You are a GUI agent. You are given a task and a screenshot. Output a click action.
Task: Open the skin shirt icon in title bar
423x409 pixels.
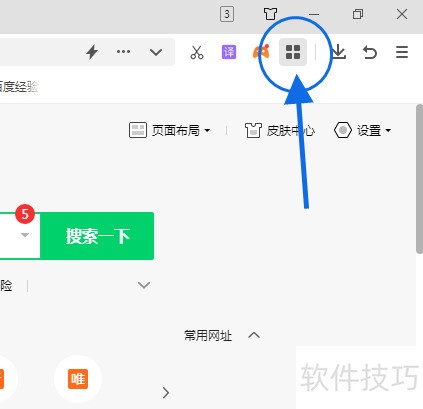coord(270,14)
